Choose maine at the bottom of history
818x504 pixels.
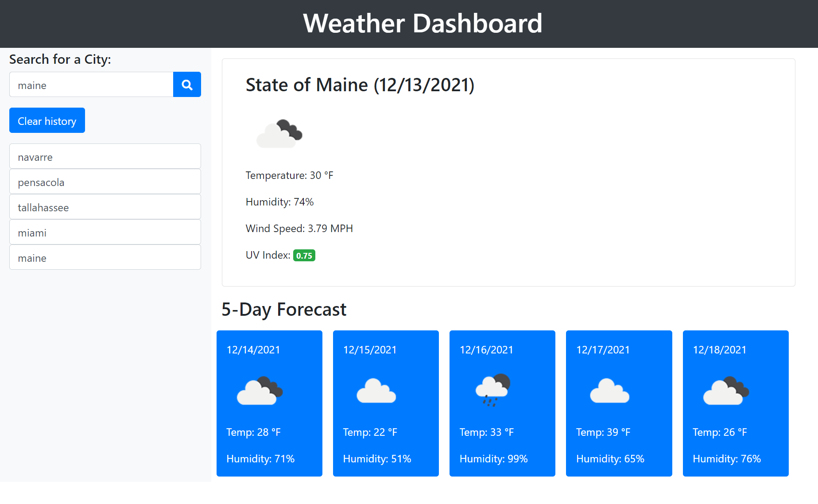105,257
